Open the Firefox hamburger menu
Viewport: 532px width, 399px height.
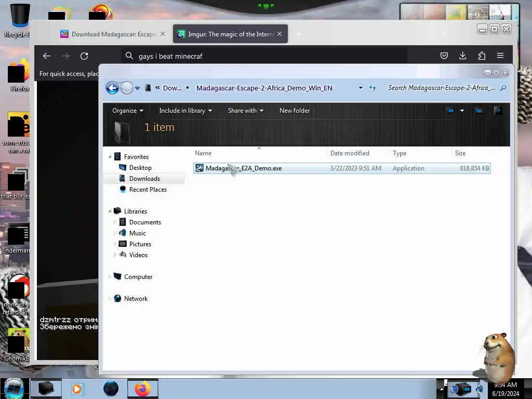tap(500, 56)
